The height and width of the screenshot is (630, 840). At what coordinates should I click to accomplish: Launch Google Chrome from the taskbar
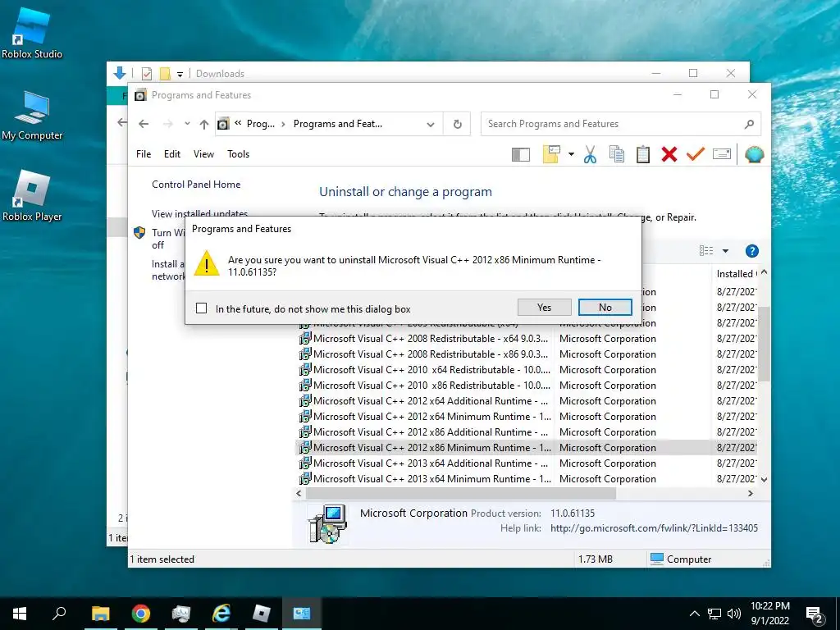coord(141,614)
